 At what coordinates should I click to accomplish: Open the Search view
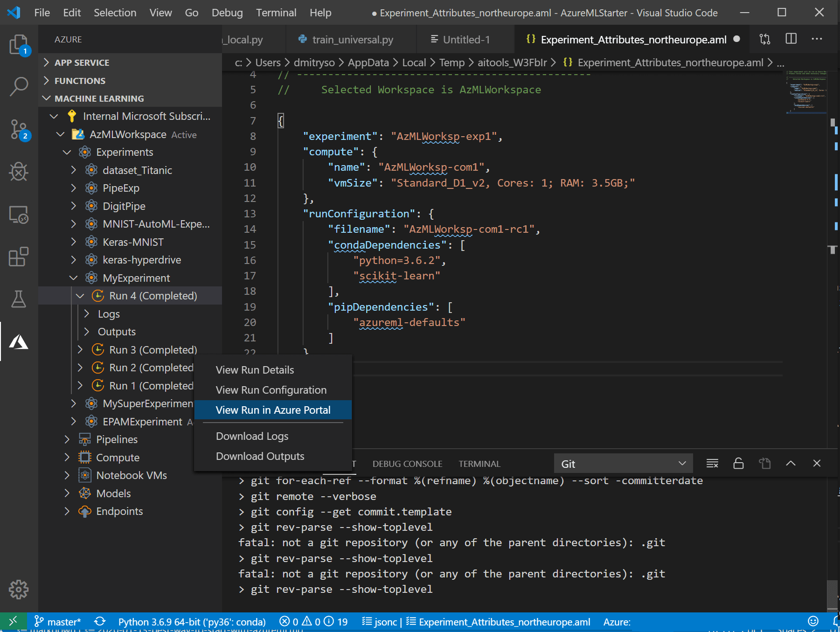click(x=19, y=86)
